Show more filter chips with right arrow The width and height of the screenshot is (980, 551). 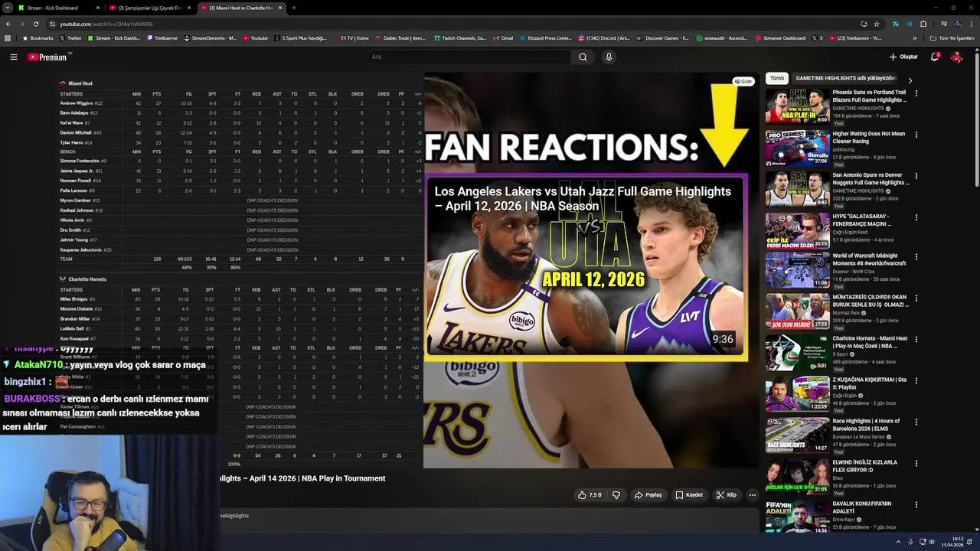pos(910,80)
